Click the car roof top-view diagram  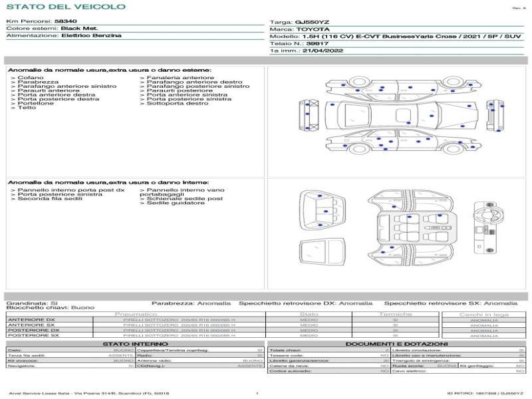[402, 115]
